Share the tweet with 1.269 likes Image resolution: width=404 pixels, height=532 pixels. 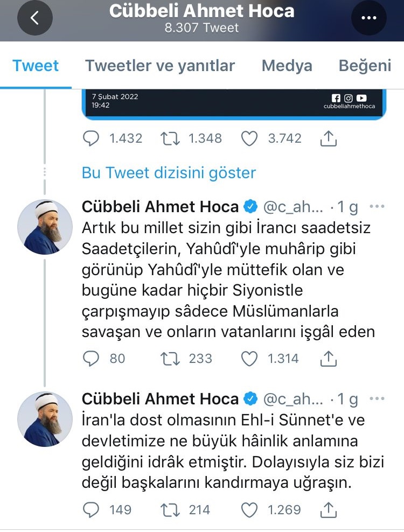328,509
